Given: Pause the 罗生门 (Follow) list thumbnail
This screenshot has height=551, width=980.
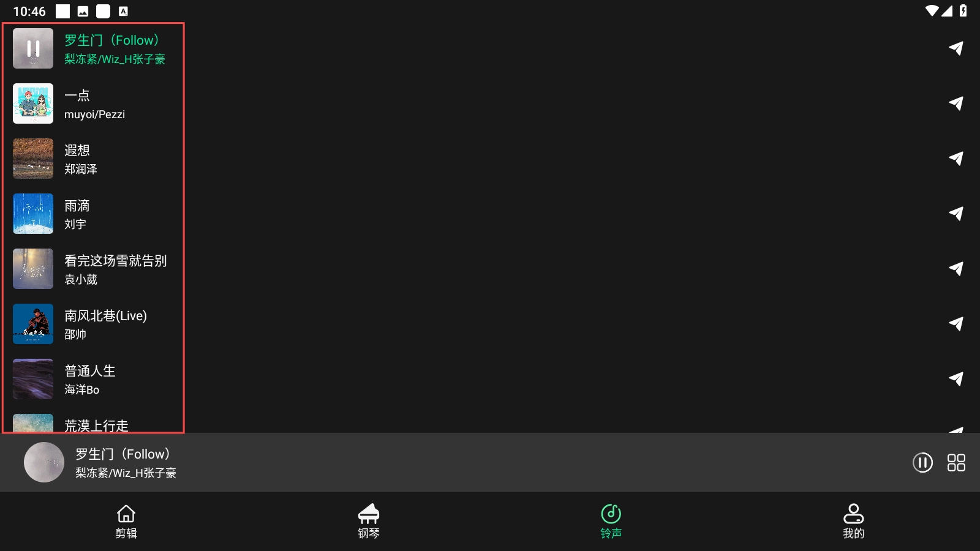Looking at the screenshot, I should (33, 48).
